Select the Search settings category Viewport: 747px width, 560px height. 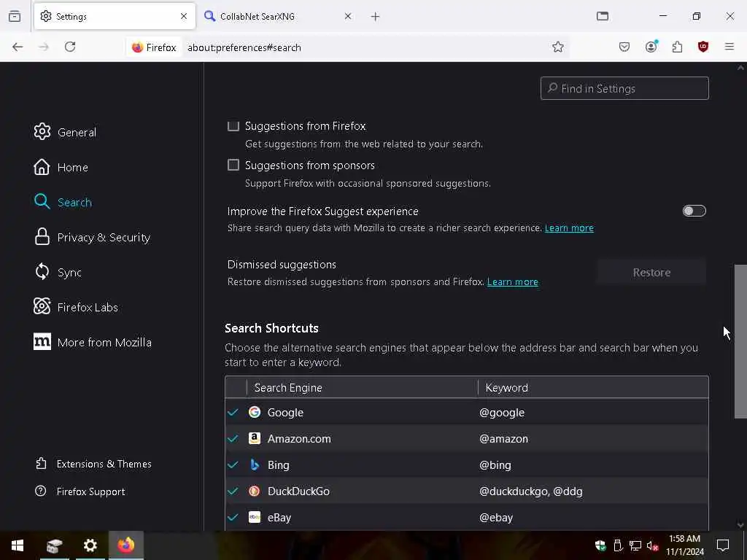click(x=63, y=202)
